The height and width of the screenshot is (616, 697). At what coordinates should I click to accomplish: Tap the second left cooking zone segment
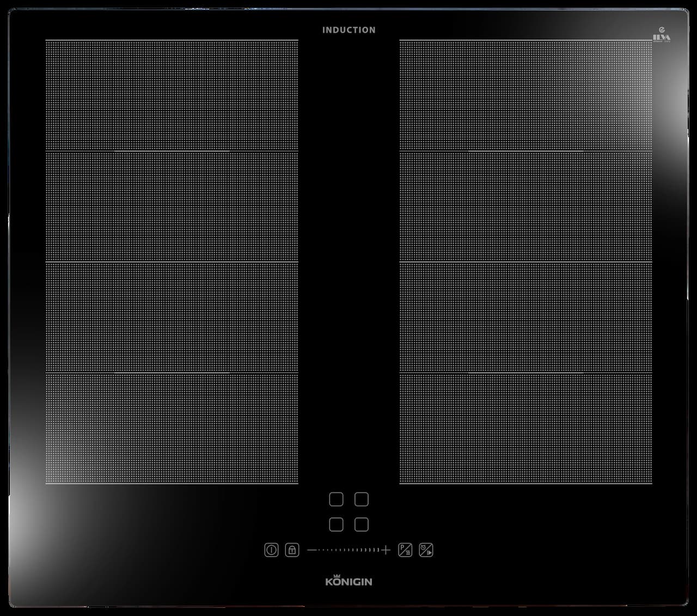(172, 206)
